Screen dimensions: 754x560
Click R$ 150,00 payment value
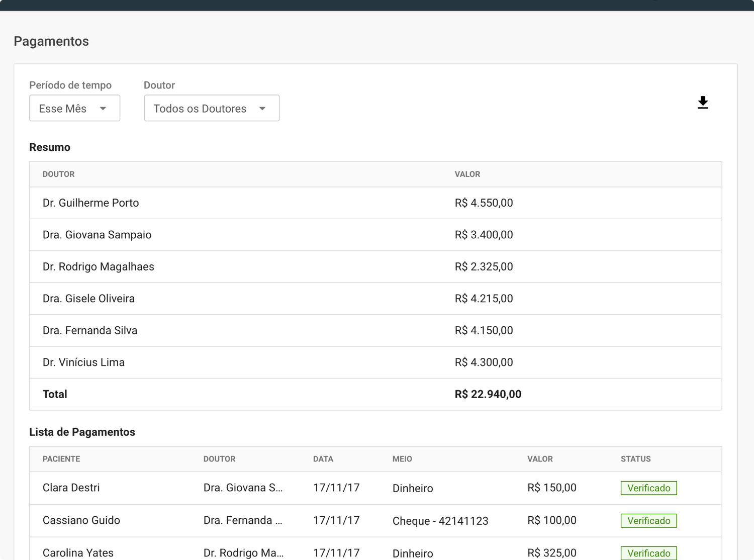tap(552, 488)
